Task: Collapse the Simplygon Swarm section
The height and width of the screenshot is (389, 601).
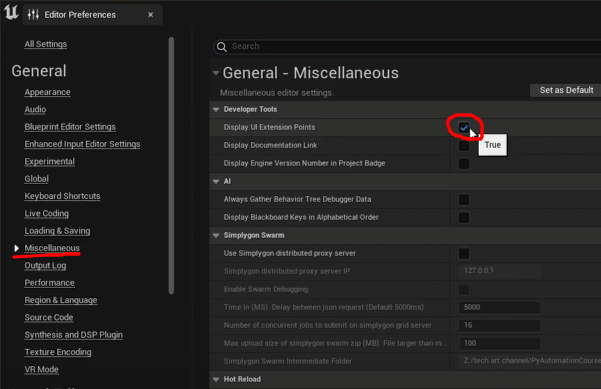Action: (x=216, y=236)
